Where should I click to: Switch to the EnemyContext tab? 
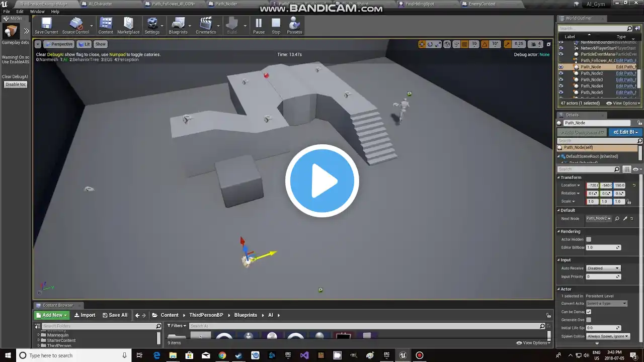pos(482,4)
